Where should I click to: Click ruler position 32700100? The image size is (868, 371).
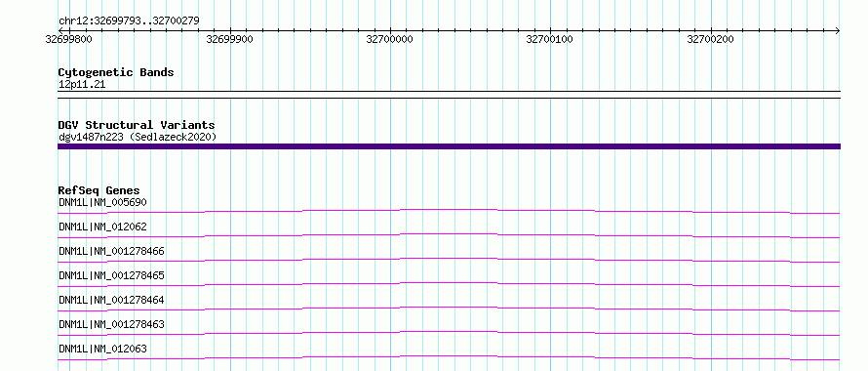coord(550,39)
